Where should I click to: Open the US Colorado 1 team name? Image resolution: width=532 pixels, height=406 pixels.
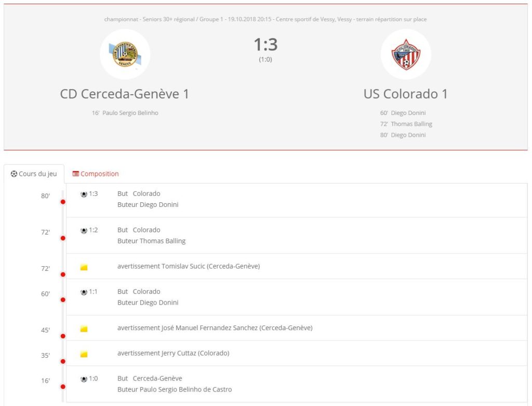[405, 94]
